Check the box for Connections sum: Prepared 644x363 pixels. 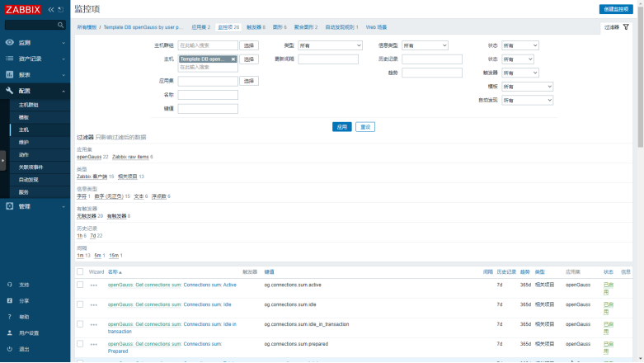click(x=80, y=344)
